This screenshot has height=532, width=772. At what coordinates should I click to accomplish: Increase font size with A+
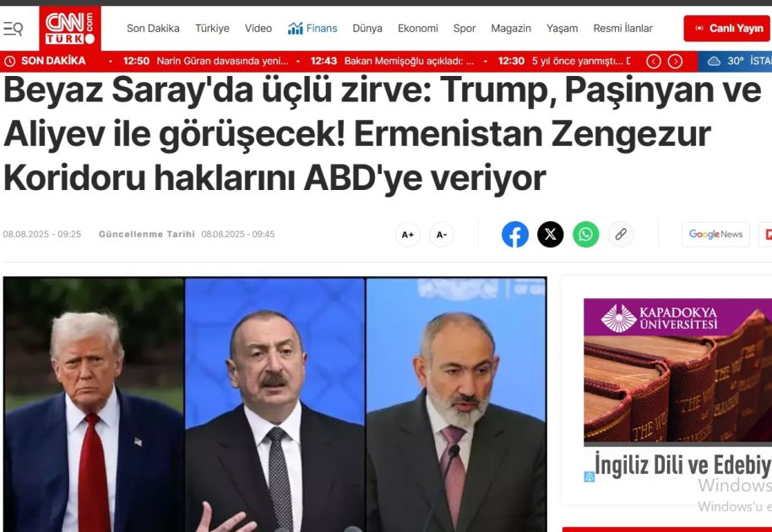pos(408,235)
